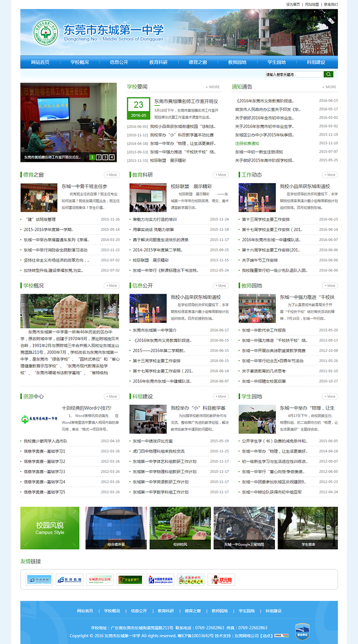Image resolution: width=358 pixels, height=644 pixels.
Task: Open the 状元网 friend link logo
Action: pos(221,580)
